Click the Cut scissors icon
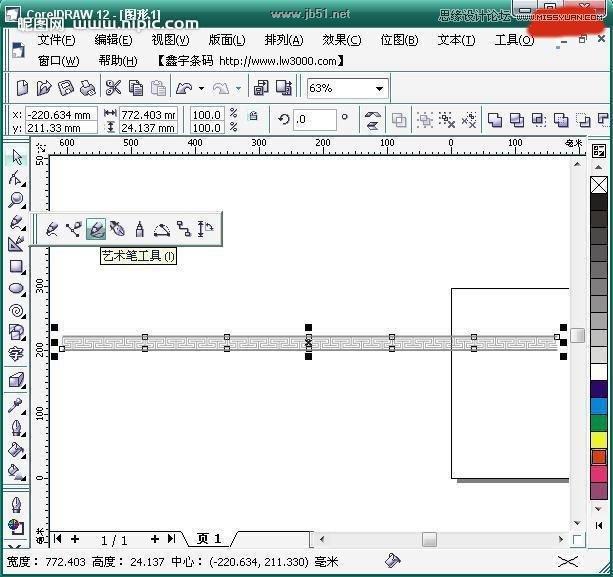This screenshot has width=613, height=577. coord(113,88)
